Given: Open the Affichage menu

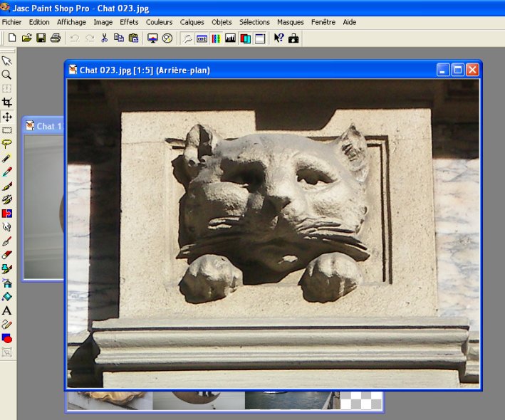Looking at the screenshot, I should pyautogui.click(x=71, y=22).
